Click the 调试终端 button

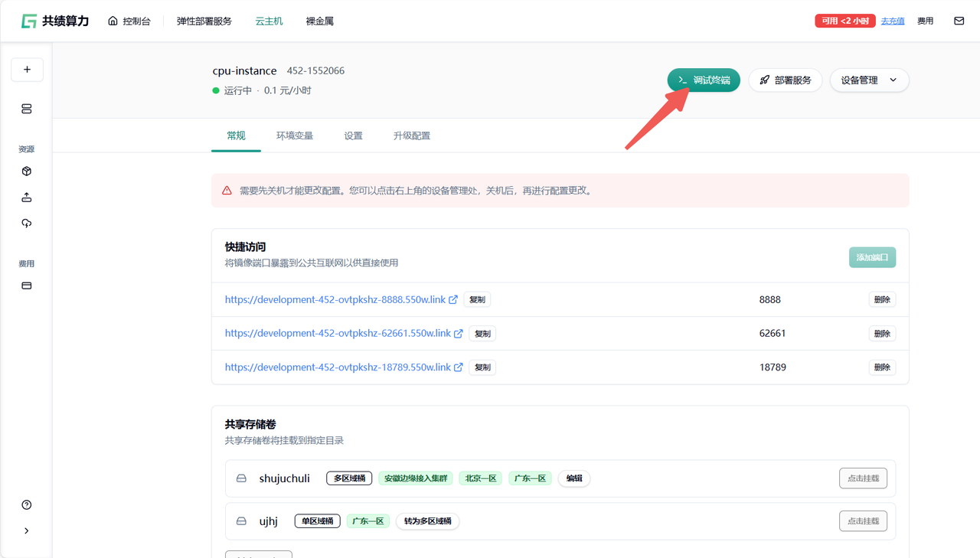(704, 80)
